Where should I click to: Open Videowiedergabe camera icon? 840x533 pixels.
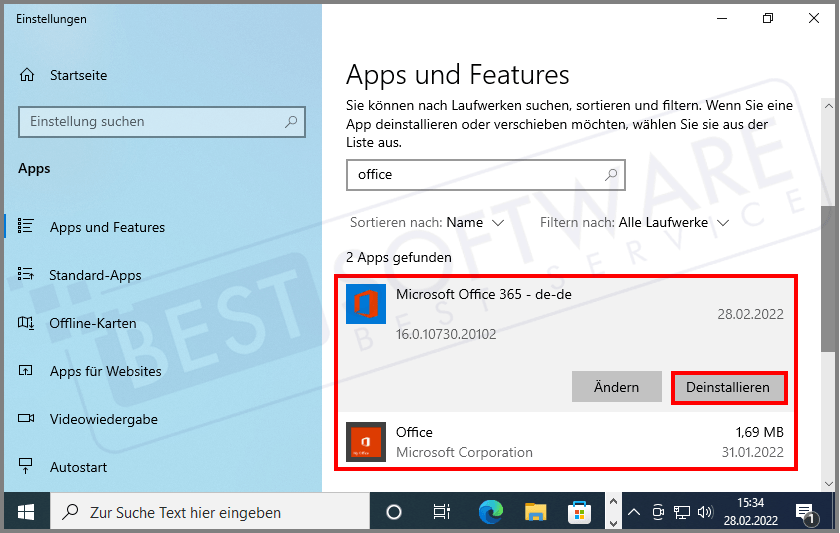26,418
